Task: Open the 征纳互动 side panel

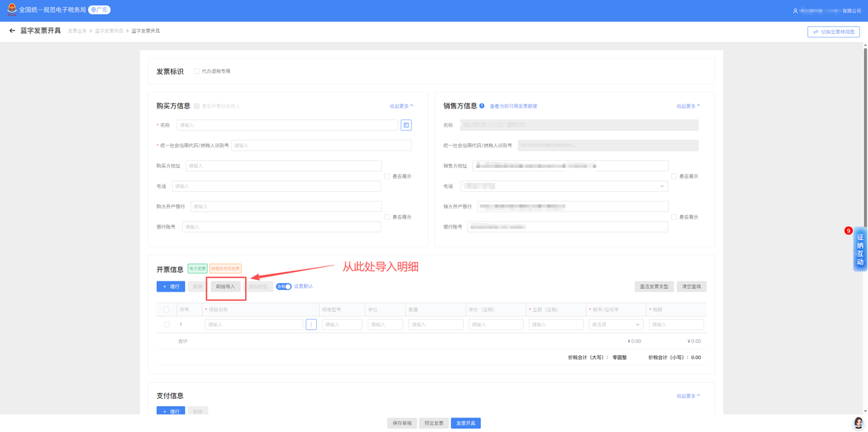Action: [x=860, y=250]
